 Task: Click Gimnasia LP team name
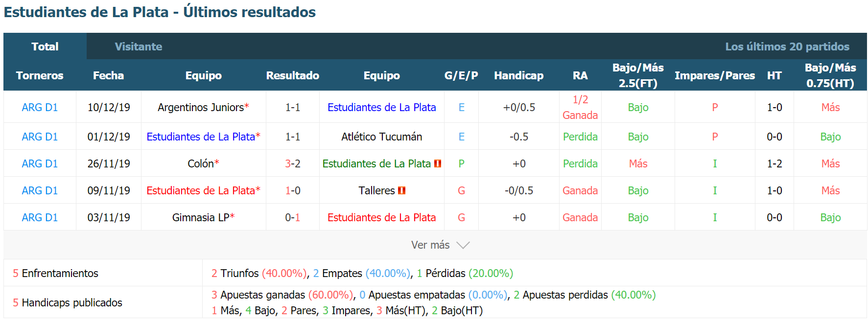point(201,217)
